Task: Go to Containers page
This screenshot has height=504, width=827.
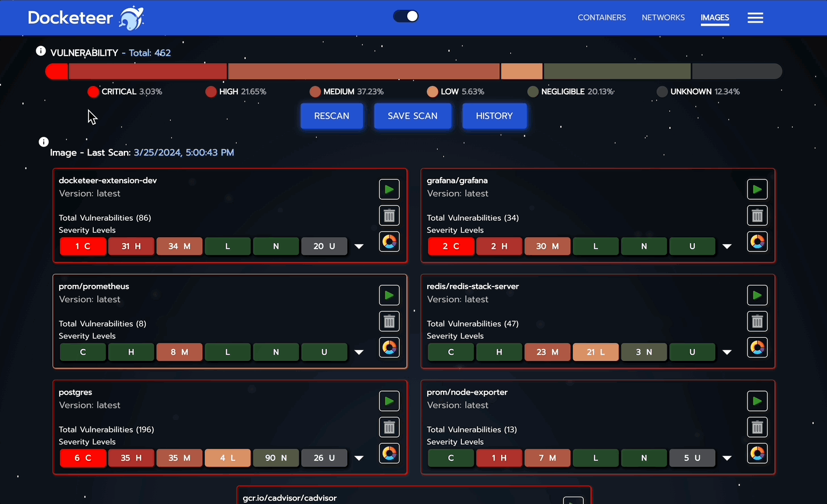Action: pyautogui.click(x=602, y=18)
